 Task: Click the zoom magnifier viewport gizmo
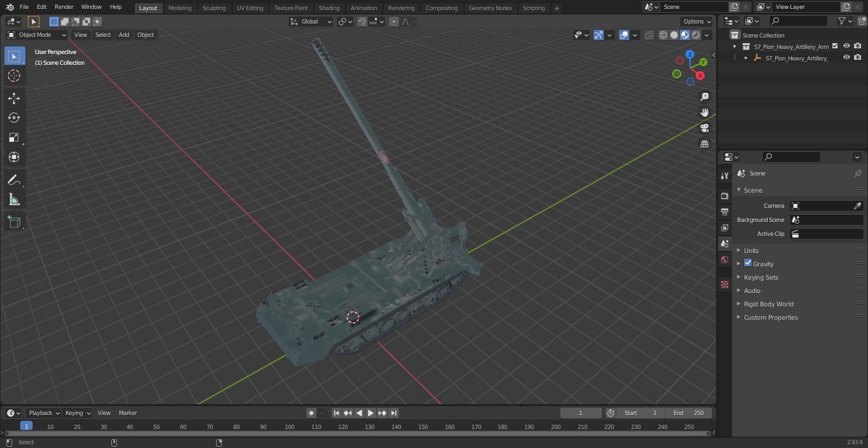pyautogui.click(x=704, y=97)
